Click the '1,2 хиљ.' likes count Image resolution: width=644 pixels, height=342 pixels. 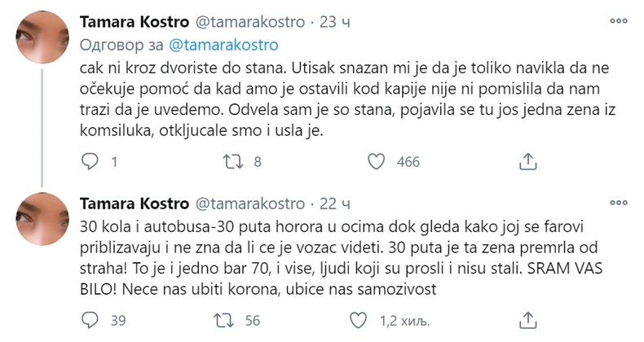click(x=418, y=321)
